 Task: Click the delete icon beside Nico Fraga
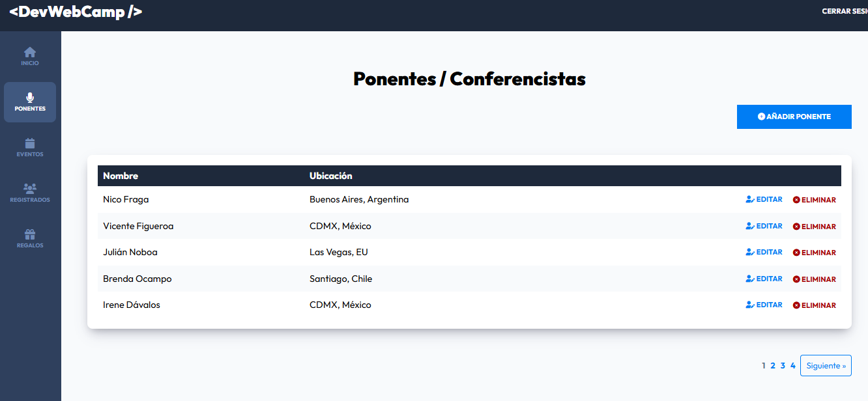click(x=796, y=199)
